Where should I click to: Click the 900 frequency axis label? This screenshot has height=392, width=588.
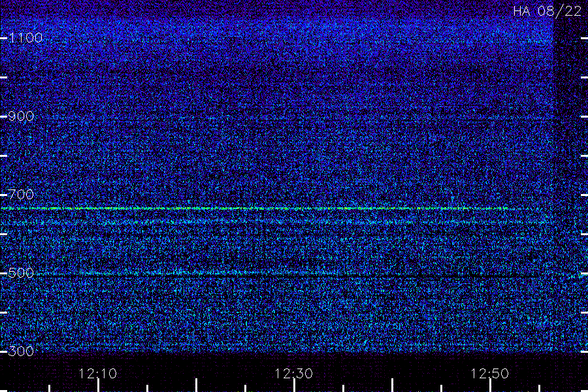21,116
